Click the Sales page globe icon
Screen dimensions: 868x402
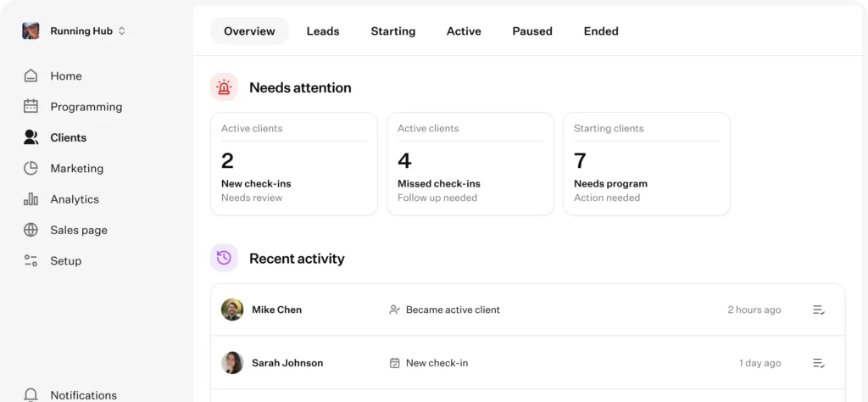click(x=31, y=230)
